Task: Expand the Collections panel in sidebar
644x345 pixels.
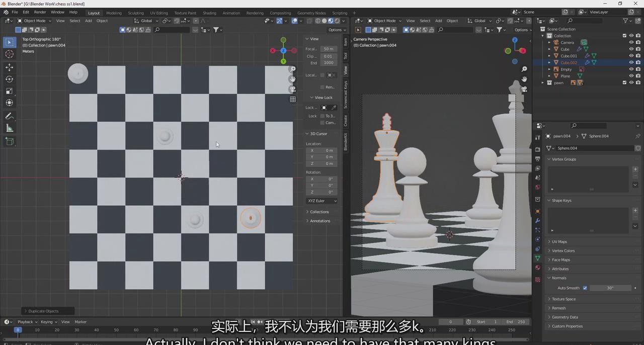Action: pyautogui.click(x=319, y=212)
